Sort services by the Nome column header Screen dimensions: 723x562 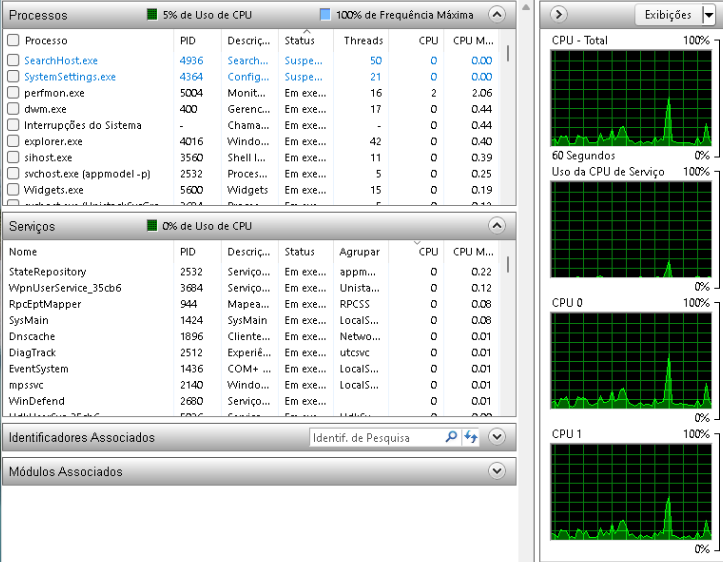(23, 252)
